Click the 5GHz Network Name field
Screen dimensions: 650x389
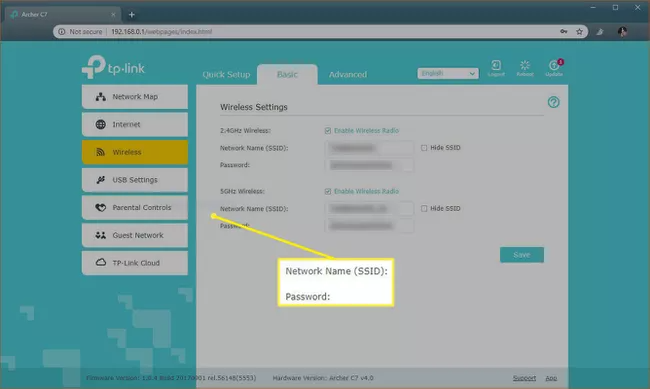[x=369, y=209]
